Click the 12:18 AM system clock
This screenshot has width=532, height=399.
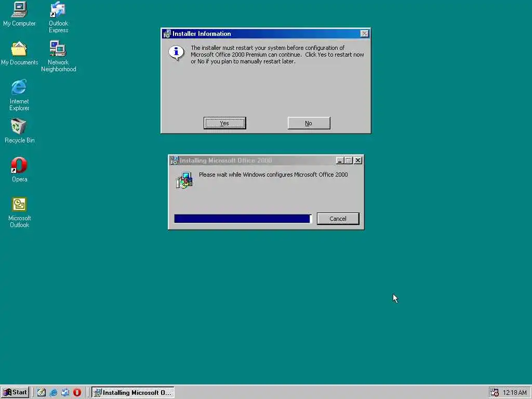(x=515, y=393)
